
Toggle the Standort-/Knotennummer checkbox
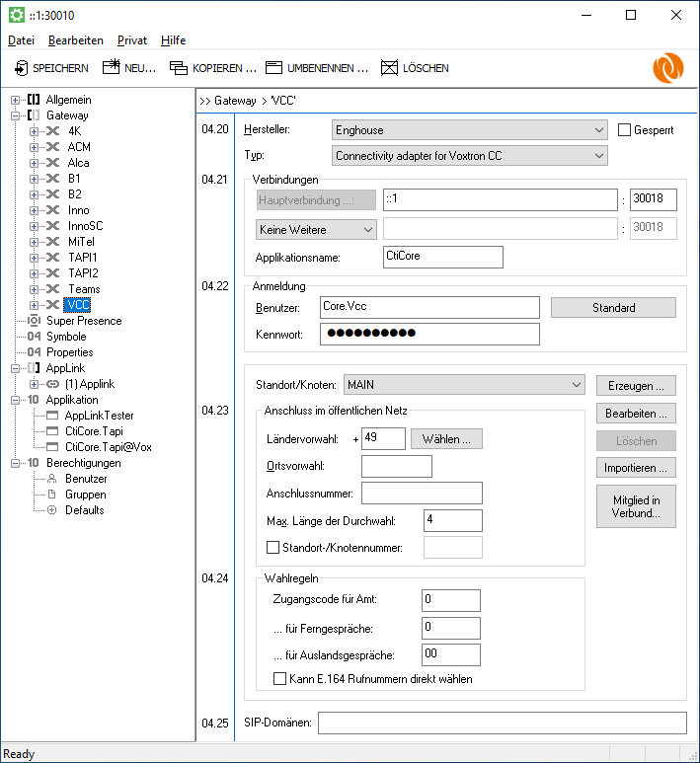click(x=273, y=548)
